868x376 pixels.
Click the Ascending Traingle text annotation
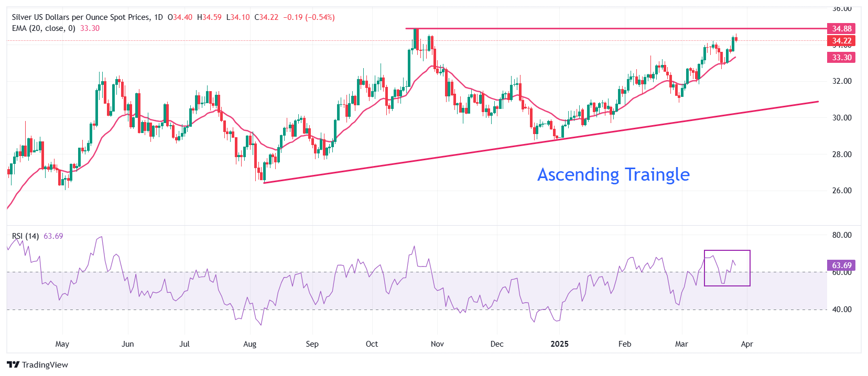(x=613, y=174)
